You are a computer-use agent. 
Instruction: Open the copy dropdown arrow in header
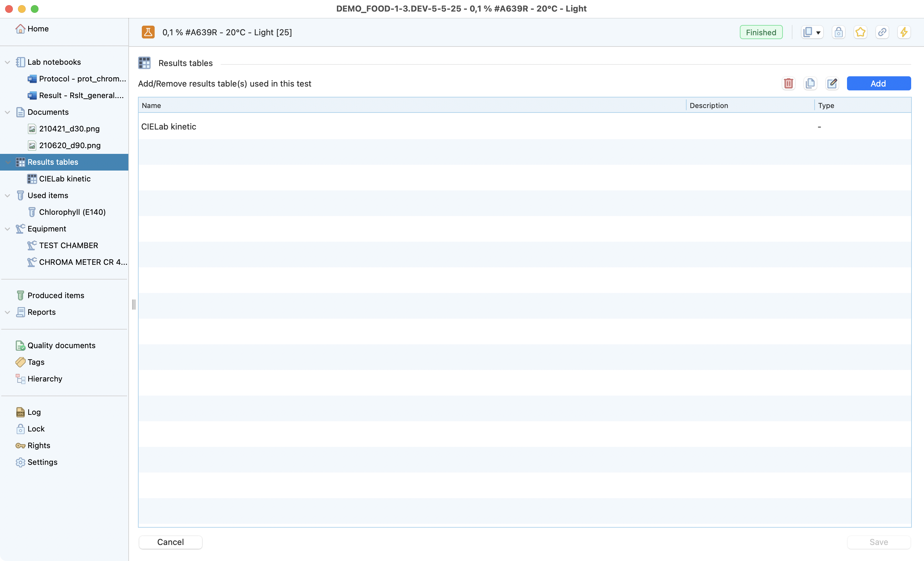click(x=818, y=33)
